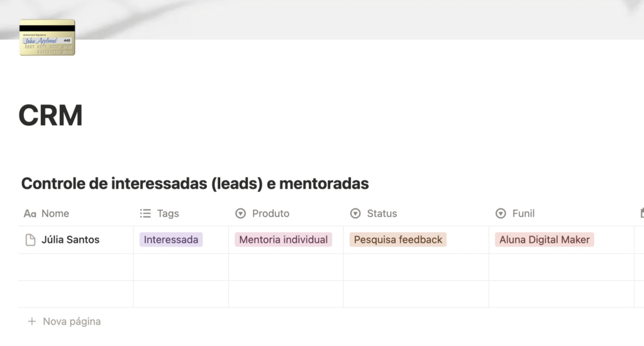Open the Tags column header options
644x346 pixels.
coord(168,214)
